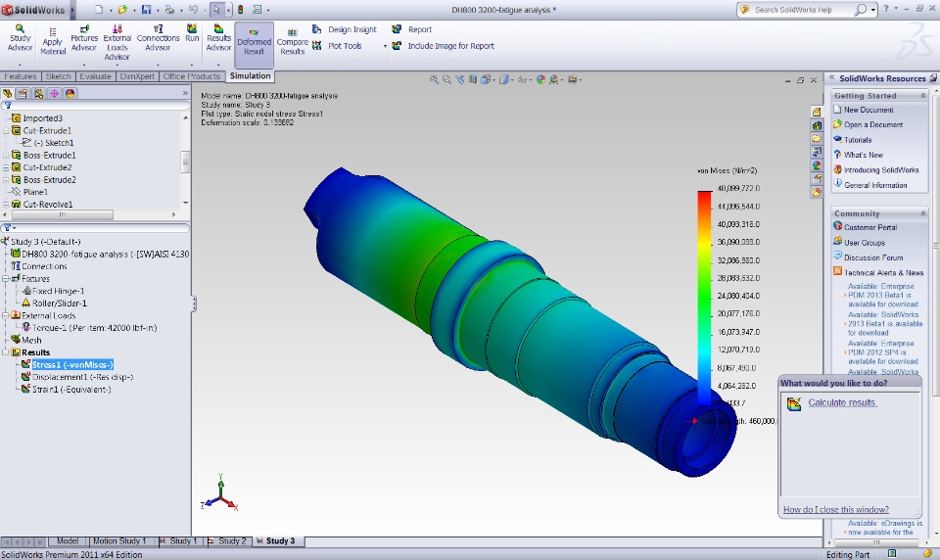Image resolution: width=940 pixels, height=560 pixels.
Task: Open the Discussion Forum link
Action: point(872,257)
